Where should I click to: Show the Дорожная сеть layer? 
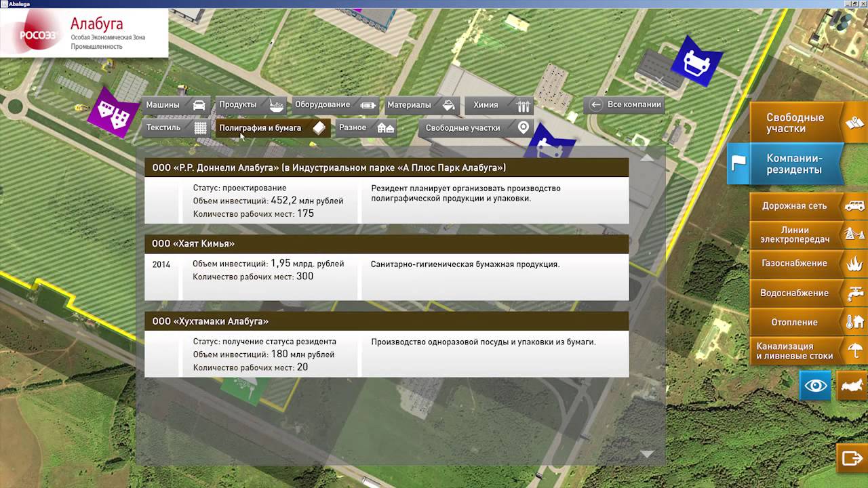point(808,205)
